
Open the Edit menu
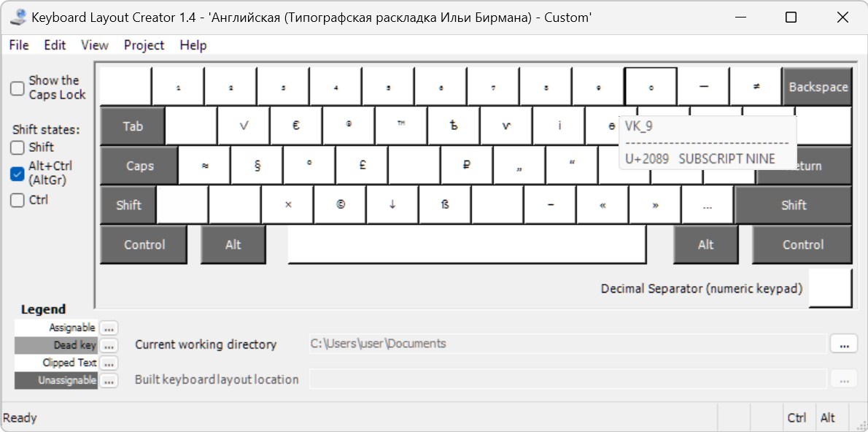(x=55, y=45)
